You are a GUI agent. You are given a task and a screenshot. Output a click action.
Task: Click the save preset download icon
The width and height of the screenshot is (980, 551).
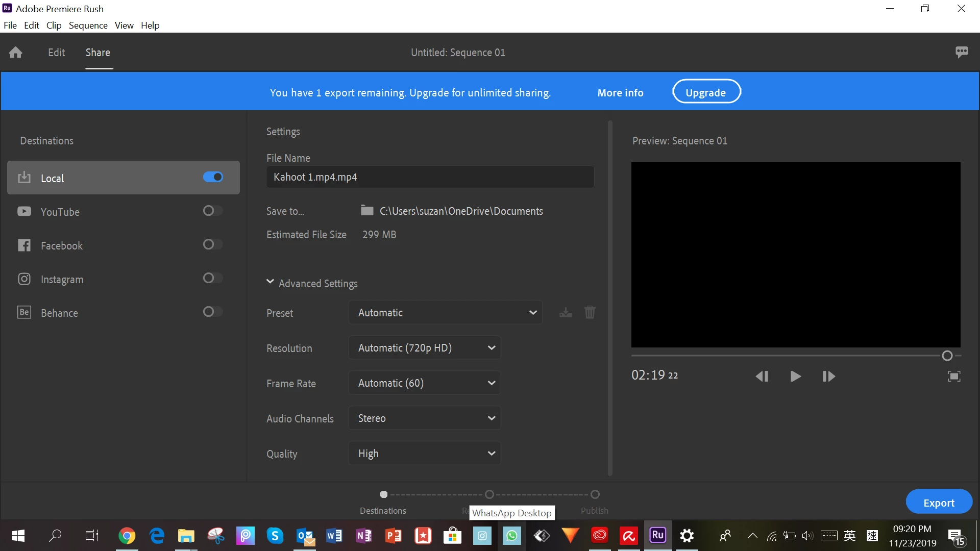[566, 313]
